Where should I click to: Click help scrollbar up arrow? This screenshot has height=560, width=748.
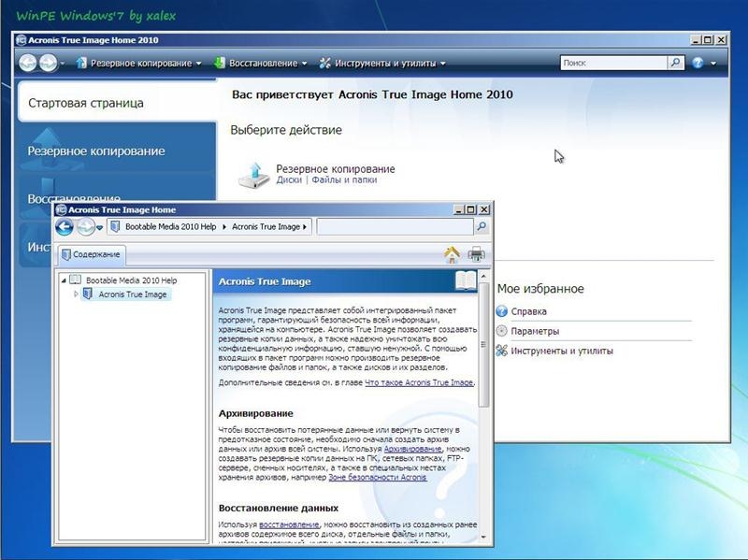[x=483, y=277]
